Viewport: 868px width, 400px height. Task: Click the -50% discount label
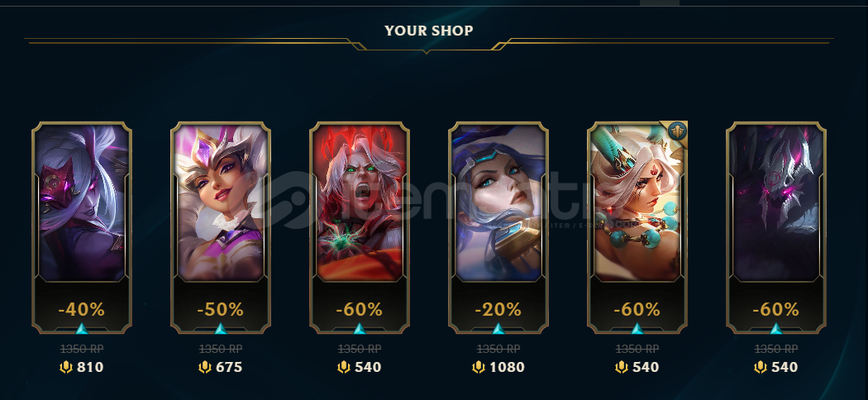pyautogui.click(x=221, y=310)
